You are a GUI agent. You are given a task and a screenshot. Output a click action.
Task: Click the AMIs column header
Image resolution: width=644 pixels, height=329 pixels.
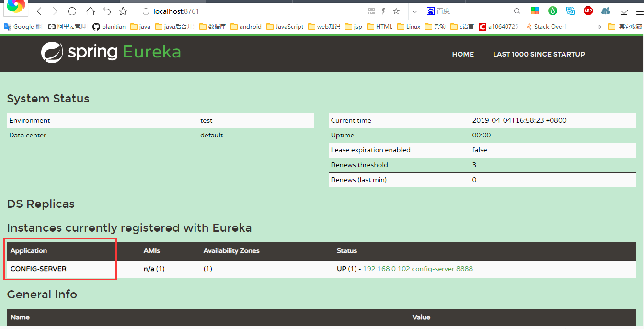click(x=152, y=250)
